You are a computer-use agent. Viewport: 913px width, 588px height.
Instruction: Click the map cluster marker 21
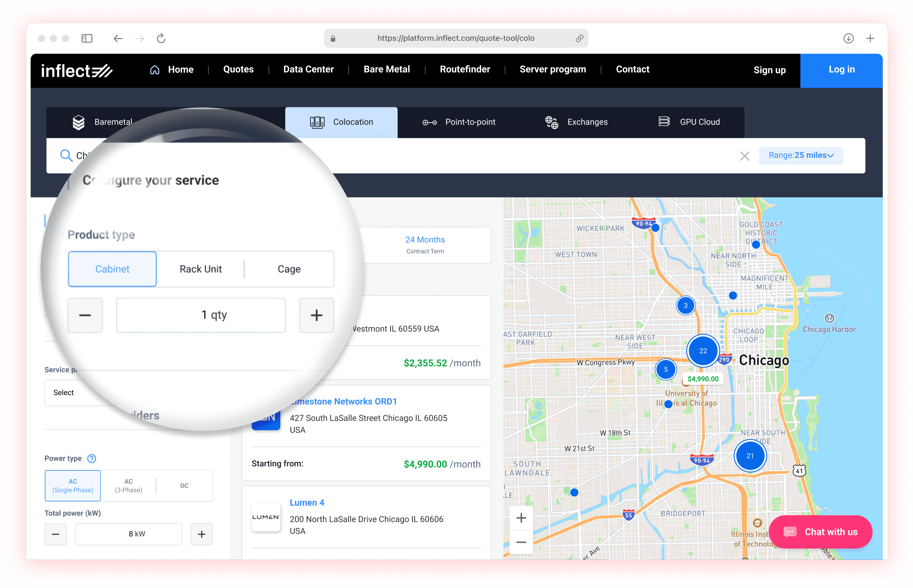(750, 455)
